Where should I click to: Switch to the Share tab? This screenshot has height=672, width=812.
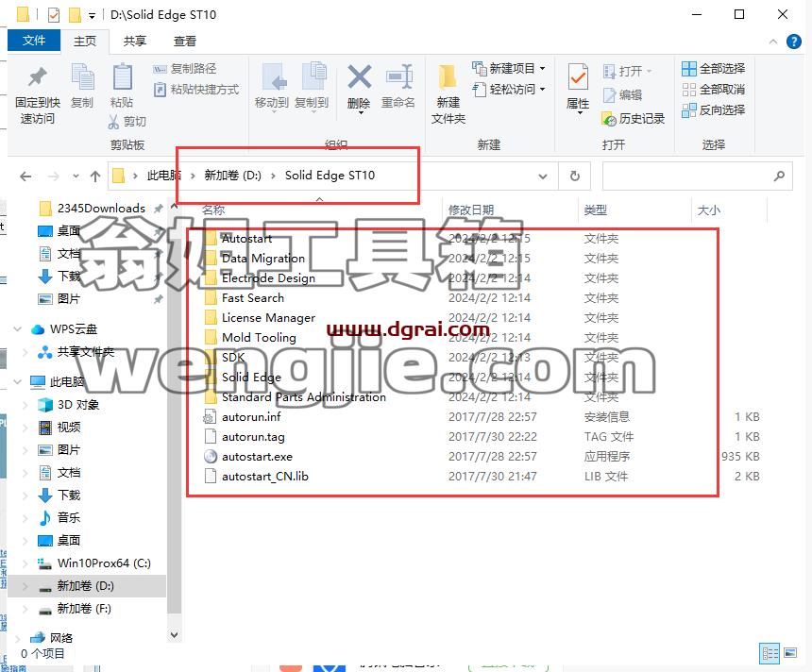[x=135, y=41]
